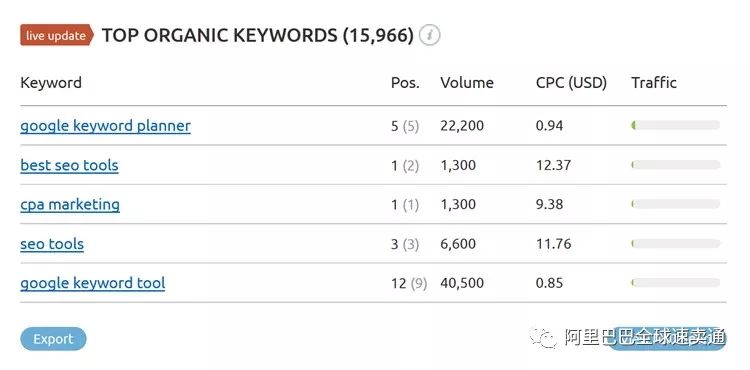Open the best seo tools keyword link
This screenshot has height=370, width=750.
[x=69, y=165]
